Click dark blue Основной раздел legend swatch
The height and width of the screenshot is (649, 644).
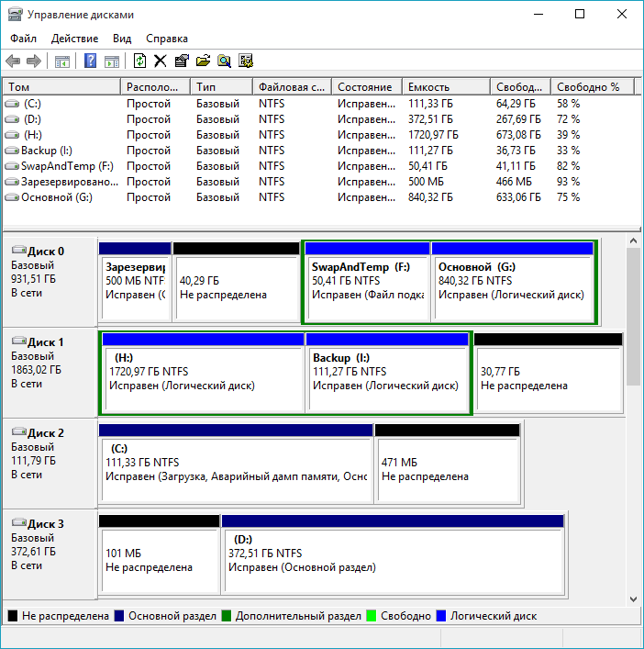(119, 616)
